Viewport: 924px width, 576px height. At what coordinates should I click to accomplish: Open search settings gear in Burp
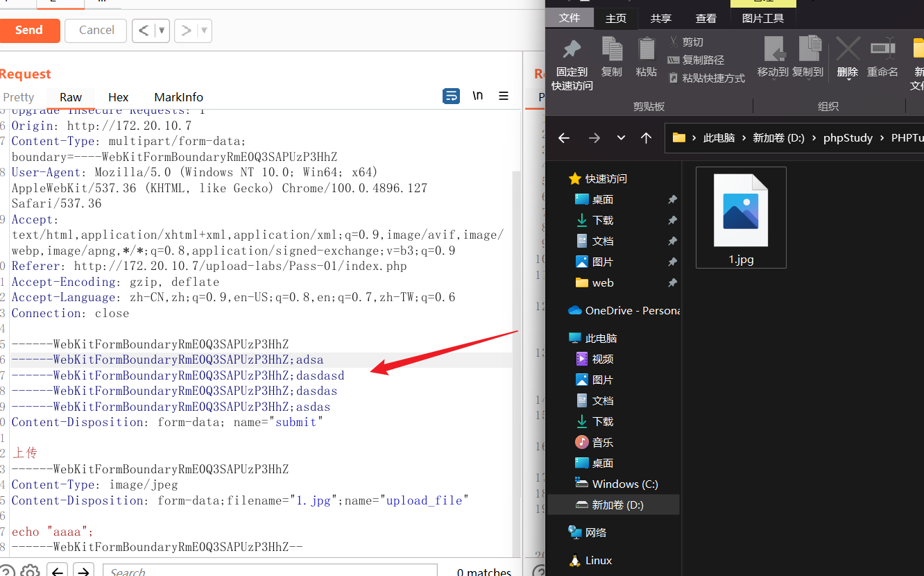[30, 571]
